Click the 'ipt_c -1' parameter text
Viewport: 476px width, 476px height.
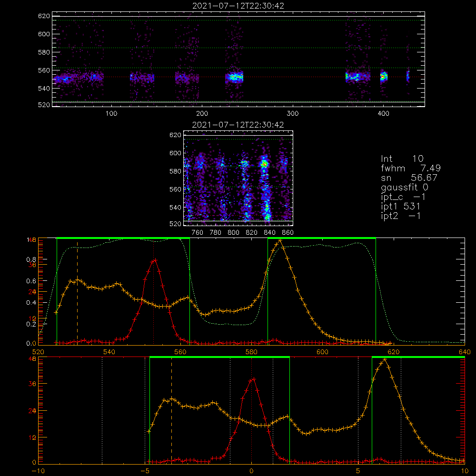[404, 197]
